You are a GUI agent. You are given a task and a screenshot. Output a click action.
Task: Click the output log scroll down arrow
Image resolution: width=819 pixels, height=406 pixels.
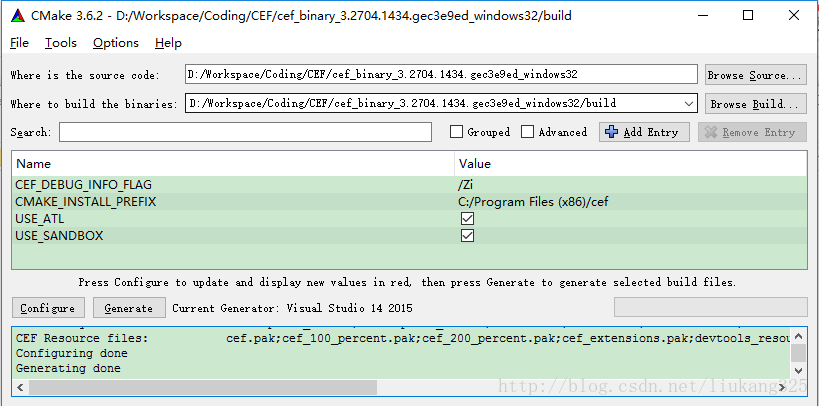(798, 370)
